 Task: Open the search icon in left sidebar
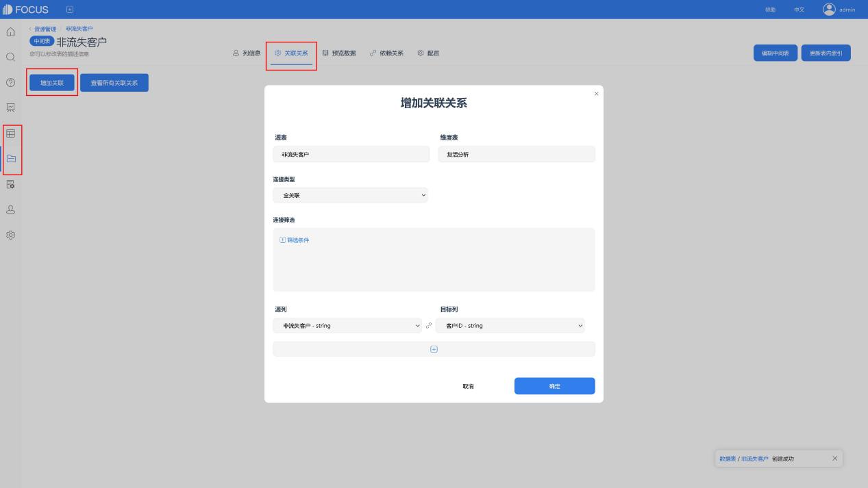10,57
